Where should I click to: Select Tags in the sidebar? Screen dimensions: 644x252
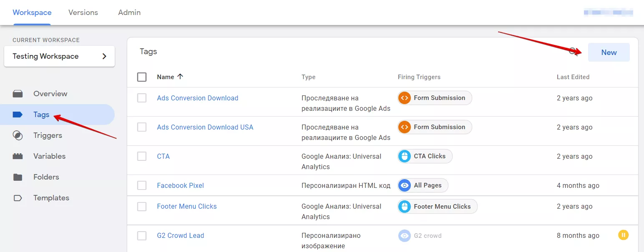click(x=57, y=115)
